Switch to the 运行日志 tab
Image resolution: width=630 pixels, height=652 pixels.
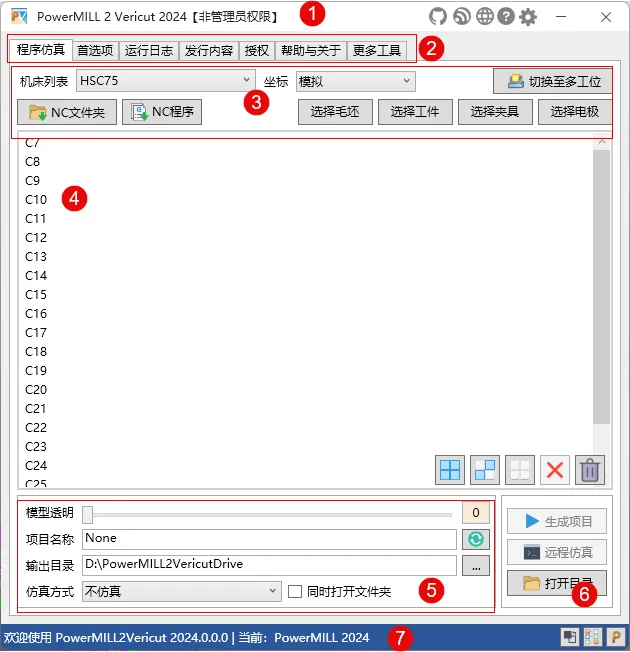tap(149, 51)
